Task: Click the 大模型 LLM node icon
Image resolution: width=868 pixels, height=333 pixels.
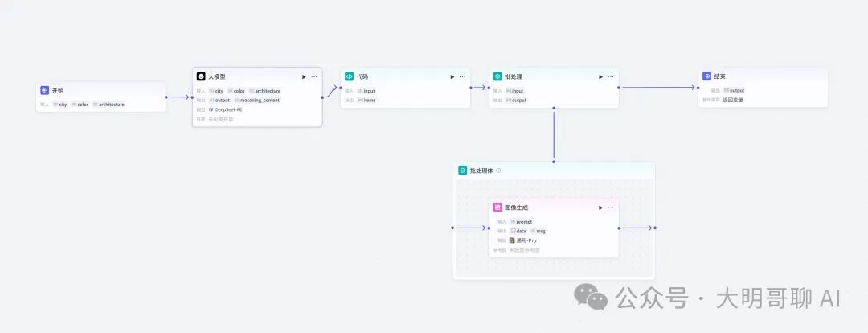Action: coord(201,76)
